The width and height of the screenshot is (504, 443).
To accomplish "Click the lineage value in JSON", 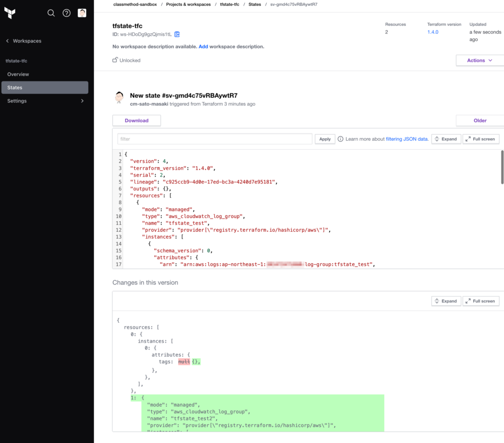I will coord(219,182).
